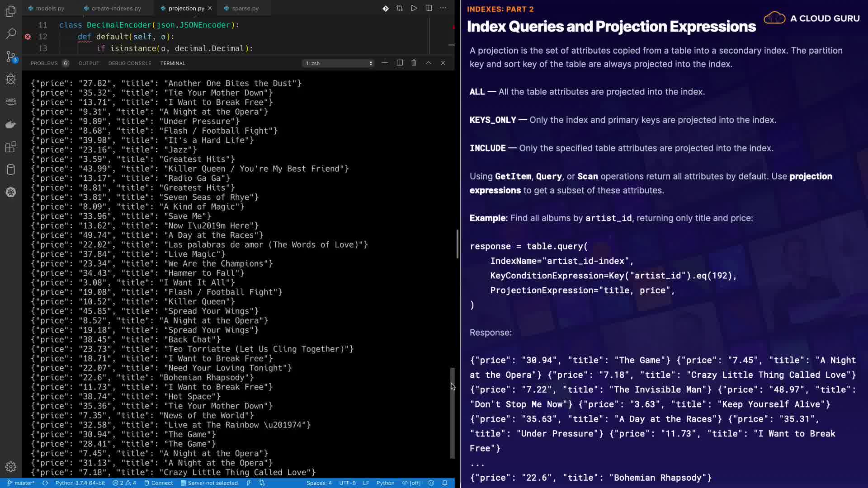Split the terminal panel
The height and width of the screenshot is (488, 868).
click(400, 63)
